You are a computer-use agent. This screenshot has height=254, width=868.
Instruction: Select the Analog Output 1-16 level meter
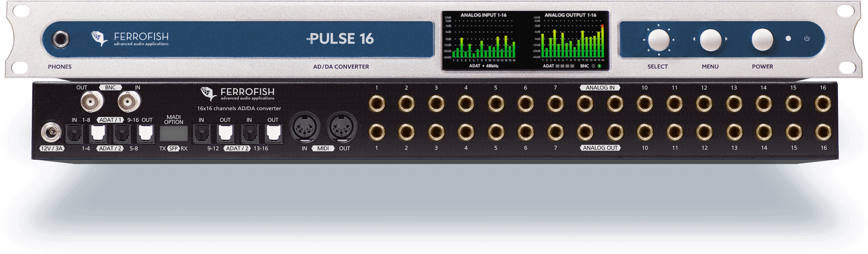click(571, 41)
